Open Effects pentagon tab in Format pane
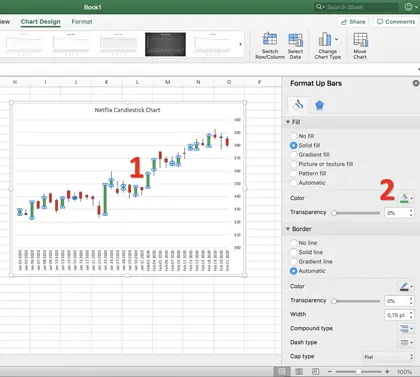 pos(319,105)
